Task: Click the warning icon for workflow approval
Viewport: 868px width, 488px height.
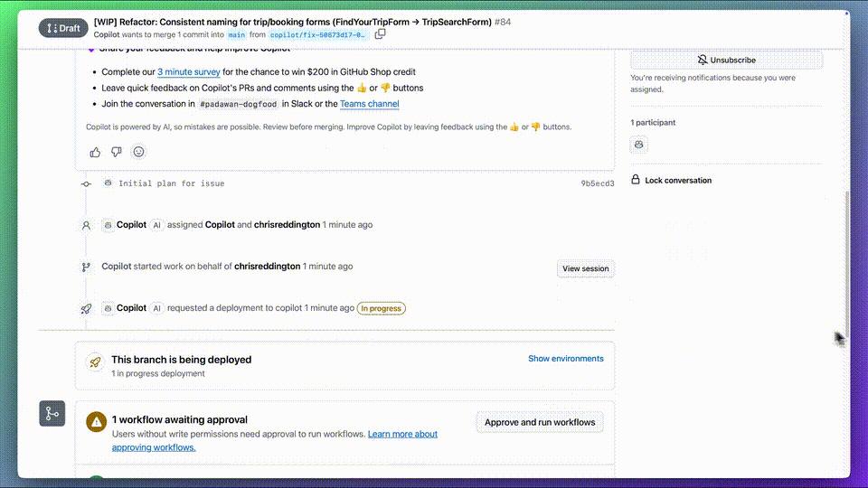Action: pyautogui.click(x=95, y=422)
